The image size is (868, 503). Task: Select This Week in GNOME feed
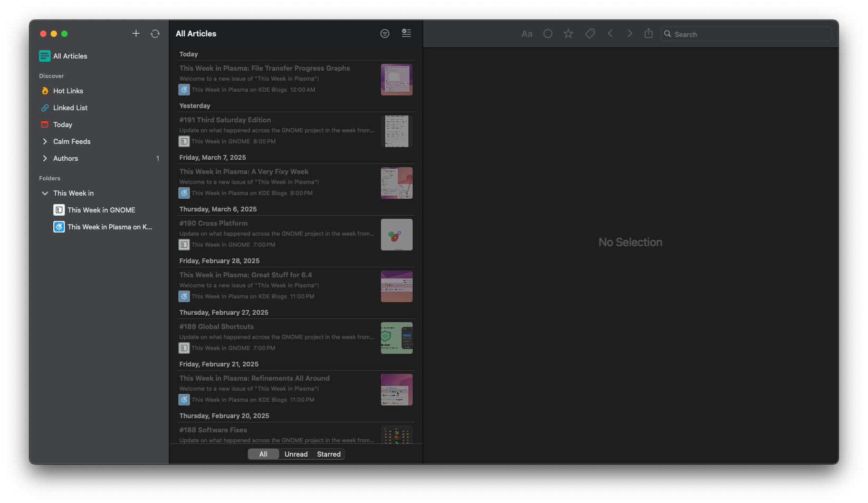(x=101, y=210)
